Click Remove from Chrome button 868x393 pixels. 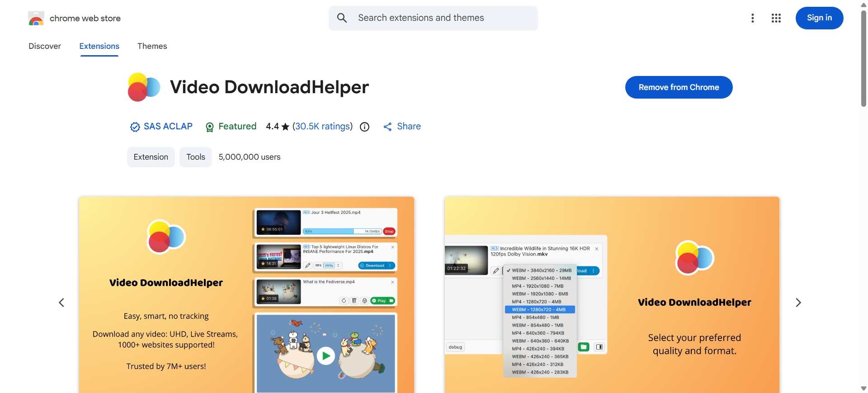tap(679, 87)
